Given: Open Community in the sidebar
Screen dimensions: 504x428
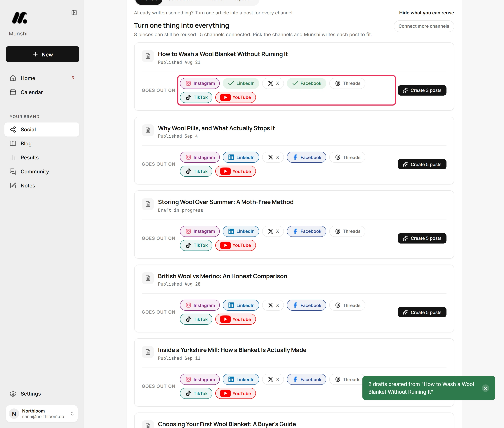Looking at the screenshot, I should [42, 172].
